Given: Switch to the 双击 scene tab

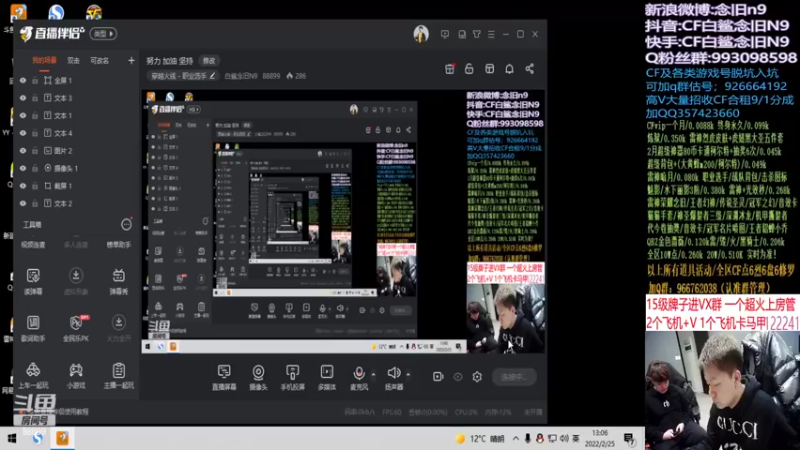Looking at the screenshot, I should 73,61.
